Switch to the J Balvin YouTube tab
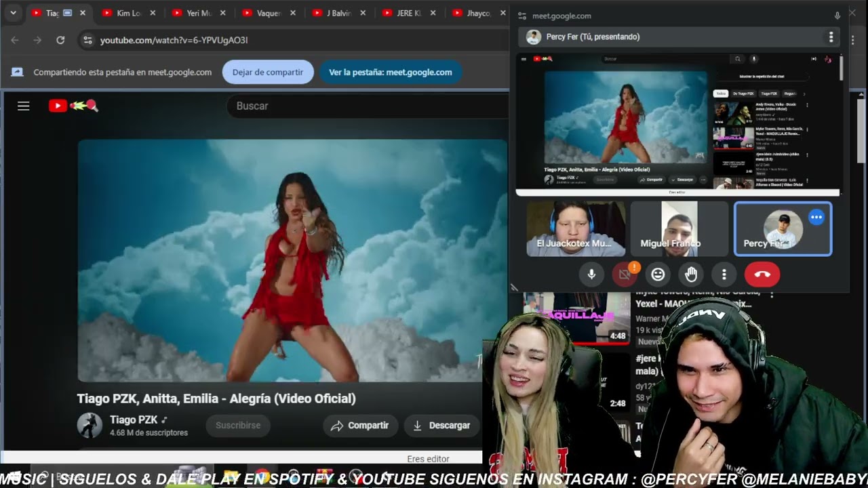This screenshot has height=488, width=868. [x=337, y=13]
